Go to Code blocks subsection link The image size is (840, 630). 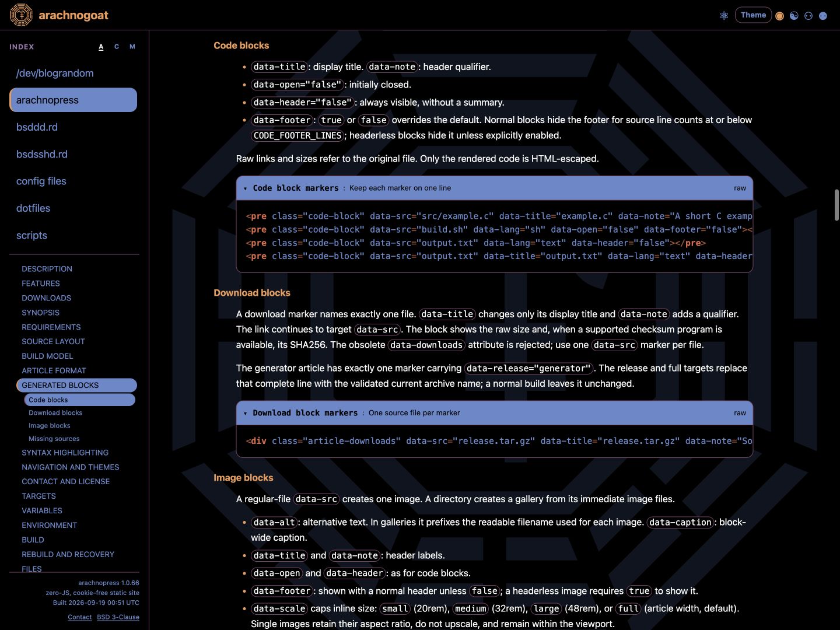[80, 400]
